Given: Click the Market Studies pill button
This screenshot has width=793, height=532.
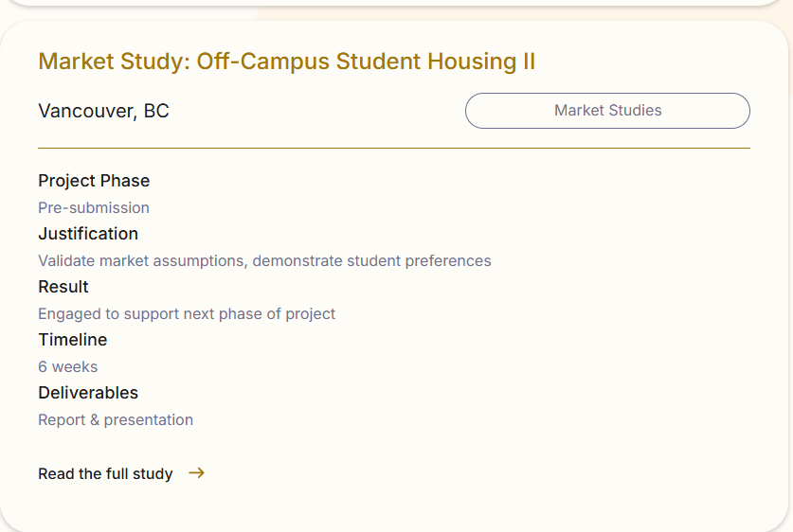Looking at the screenshot, I should pyautogui.click(x=607, y=111).
